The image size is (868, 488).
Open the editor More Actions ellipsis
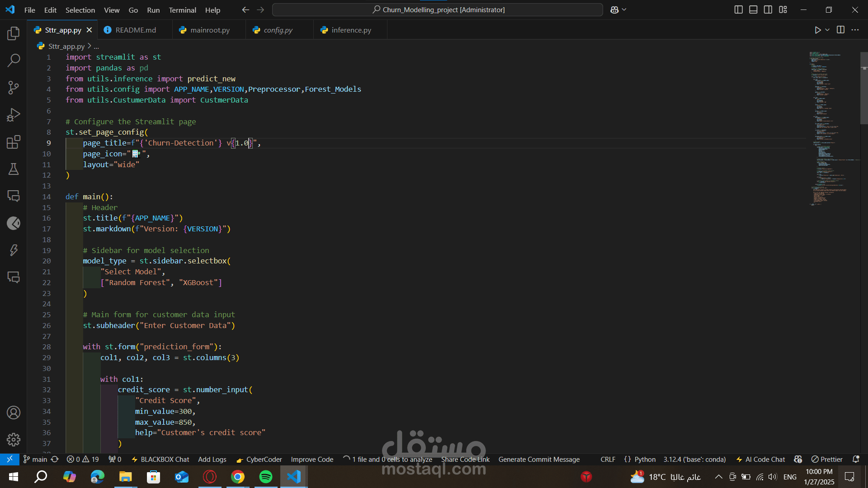[x=855, y=30]
